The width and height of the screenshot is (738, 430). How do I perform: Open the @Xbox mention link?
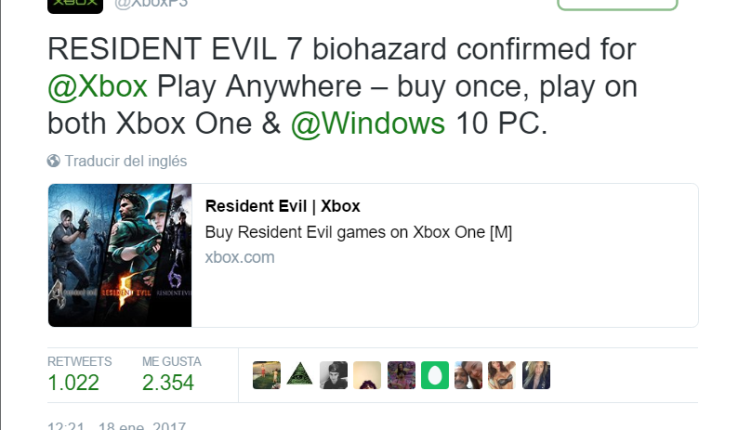pyautogui.click(x=97, y=87)
